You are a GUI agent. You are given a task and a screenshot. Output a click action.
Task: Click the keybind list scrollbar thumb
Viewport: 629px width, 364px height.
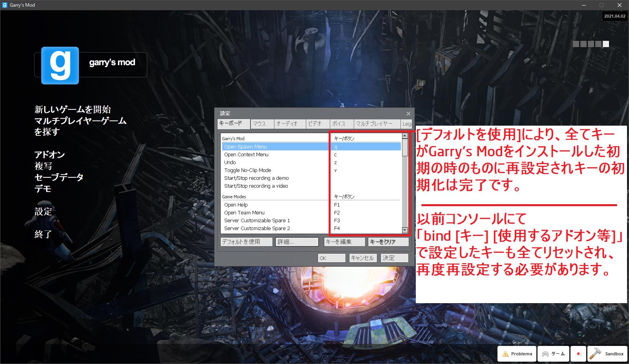pyautogui.click(x=405, y=147)
